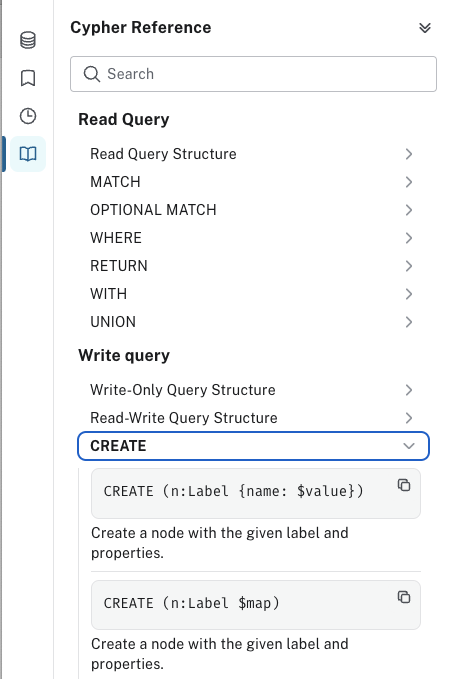Open the saved Cypher bookmark icon
The height and width of the screenshot is (679, 453).
coord(28,78)
